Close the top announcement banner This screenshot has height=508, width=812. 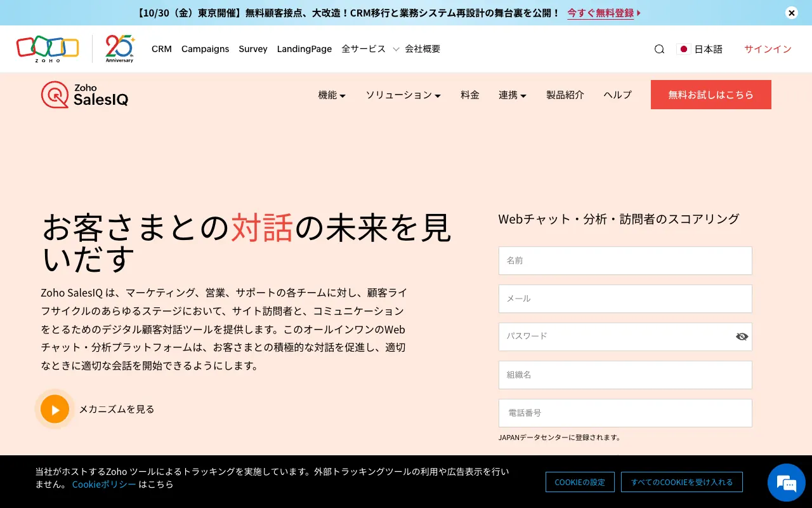click(x=791, y=13)
